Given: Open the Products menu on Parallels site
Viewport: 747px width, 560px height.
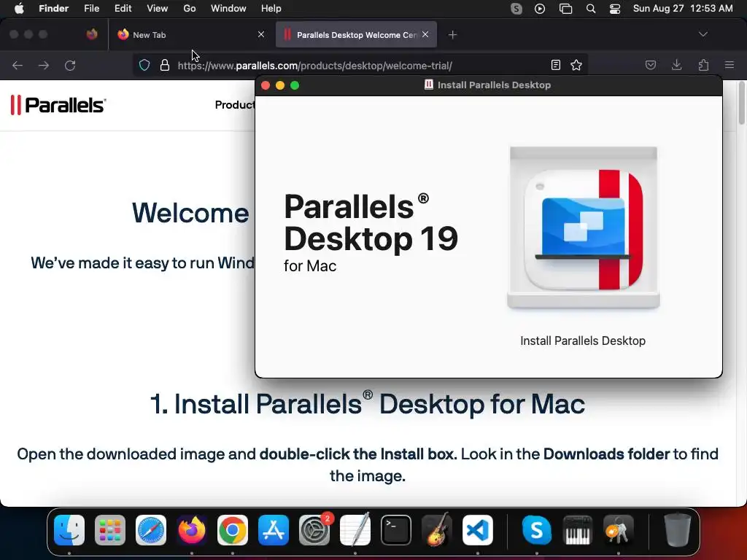Looking at the screenshot, I should (234, 105).
